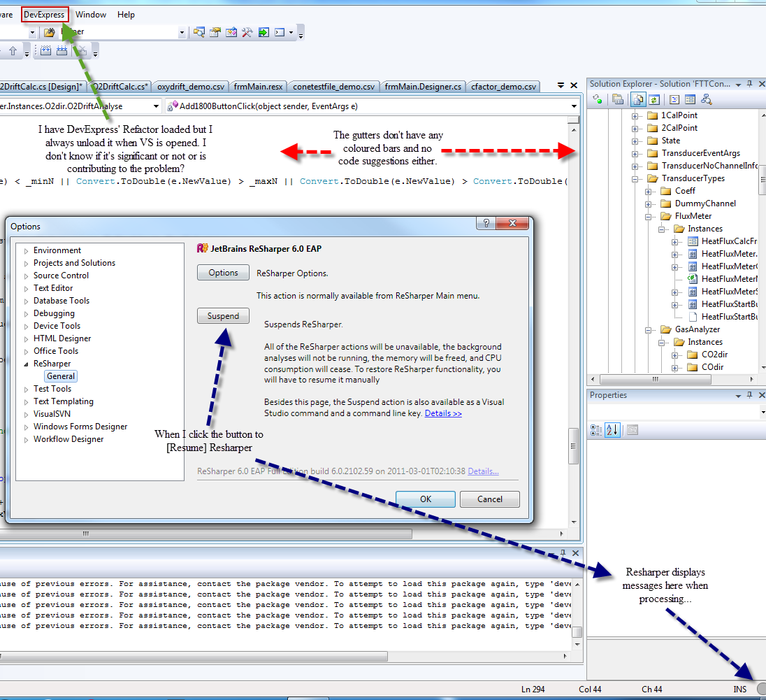
Task: Switch to the cfactor_demo.csv tab
Action: coord(503,87)
